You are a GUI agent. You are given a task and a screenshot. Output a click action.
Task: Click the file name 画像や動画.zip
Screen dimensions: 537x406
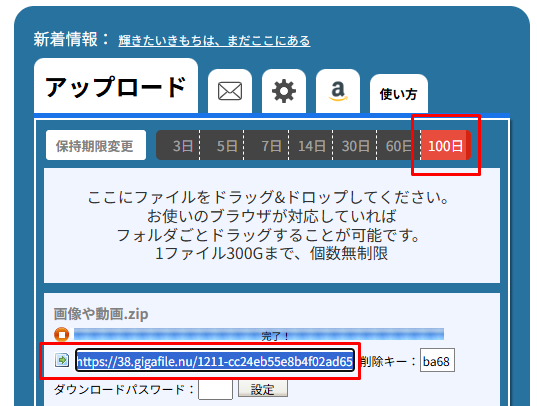[101, 314]
